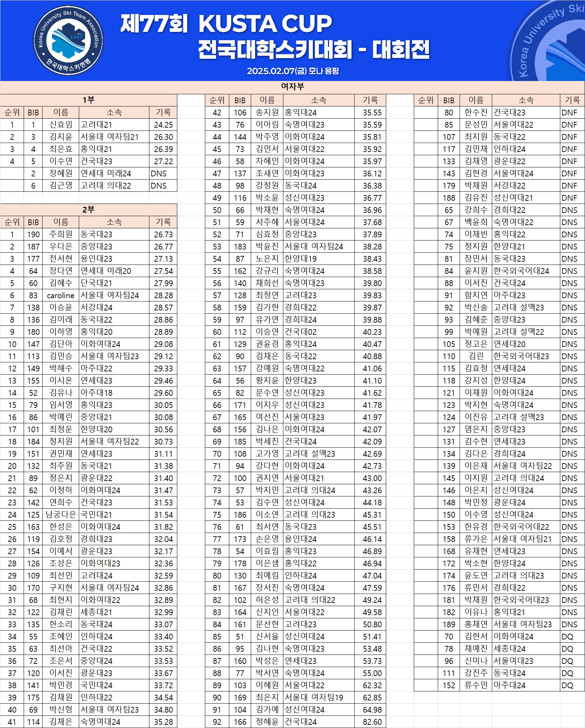Click name '류수민'
This screenshot has height=728, width=585.
coord(476,685)
